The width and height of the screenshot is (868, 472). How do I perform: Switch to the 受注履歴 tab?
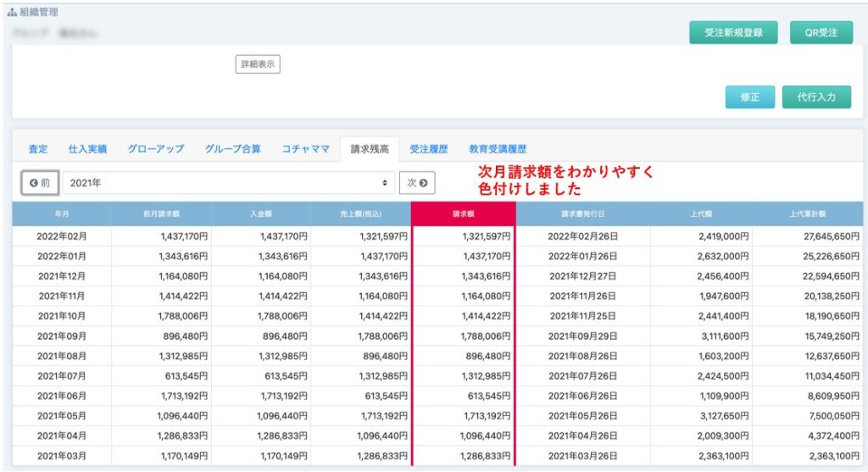(x=428, y=149)
